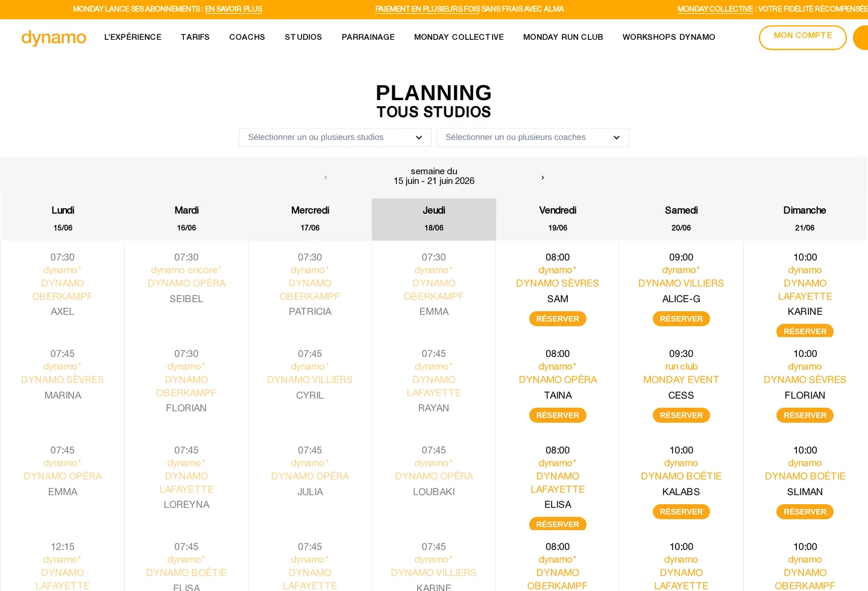868x591 pixels.
Task: Book Sunday 10:00 Lafayette class with KARINE
Action: tap(805, 331)
